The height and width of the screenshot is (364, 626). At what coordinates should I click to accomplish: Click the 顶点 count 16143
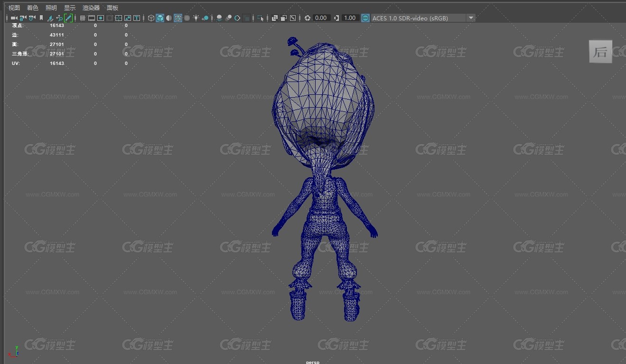pyautogui.click(x=57, y=26)
